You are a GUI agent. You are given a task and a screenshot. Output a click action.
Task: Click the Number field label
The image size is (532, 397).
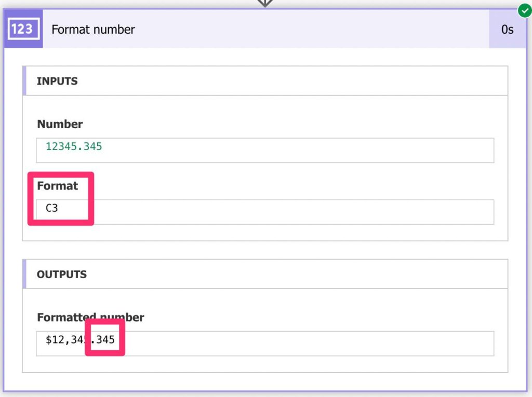click(59, 124)
